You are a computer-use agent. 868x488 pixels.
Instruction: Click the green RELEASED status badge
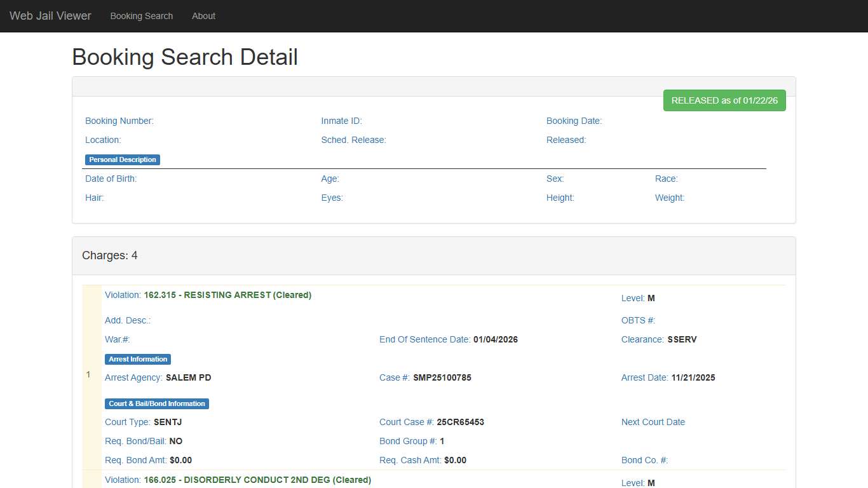click(x=724, y=100)
